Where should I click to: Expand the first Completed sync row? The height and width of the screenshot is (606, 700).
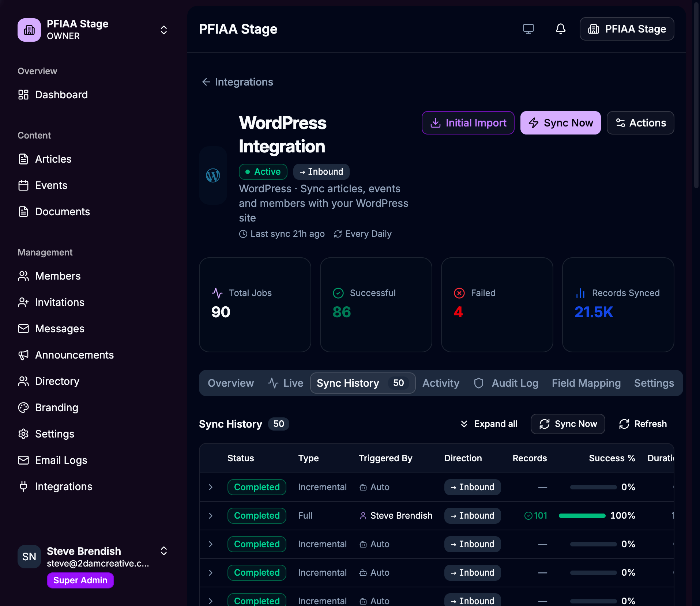click(211, 487)
